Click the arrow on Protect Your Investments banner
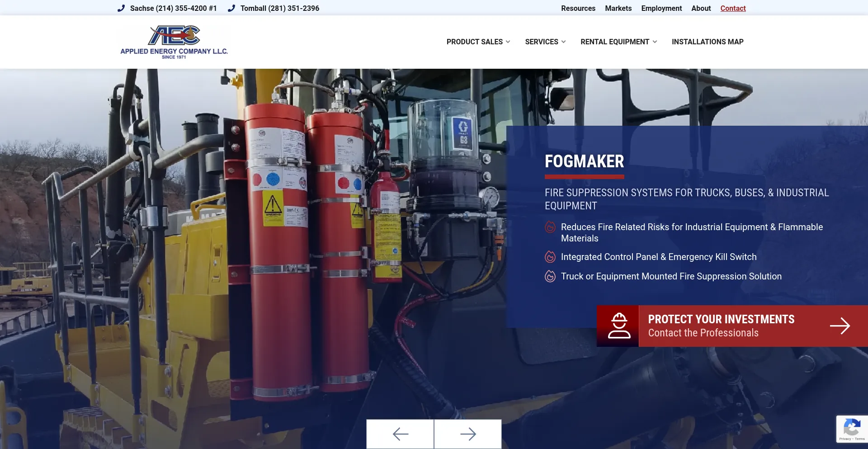This screenshot has width=868, height=449. click(x=840, y=326)
